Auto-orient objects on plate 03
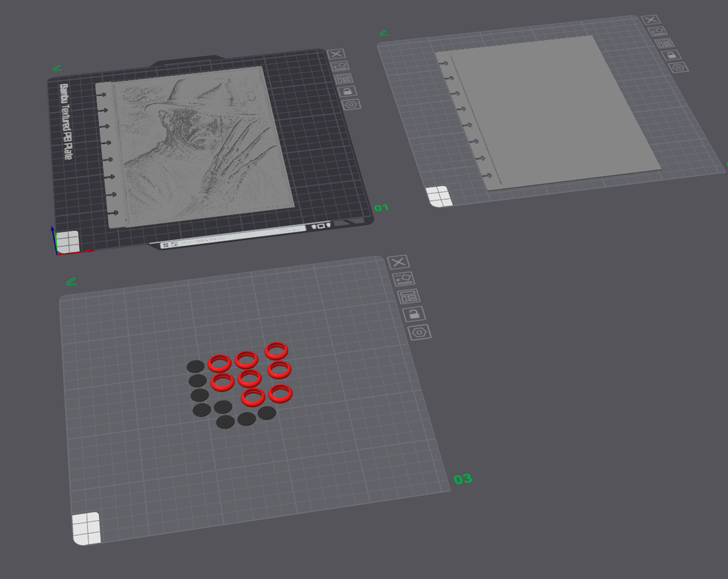 [x=404, y=278]
